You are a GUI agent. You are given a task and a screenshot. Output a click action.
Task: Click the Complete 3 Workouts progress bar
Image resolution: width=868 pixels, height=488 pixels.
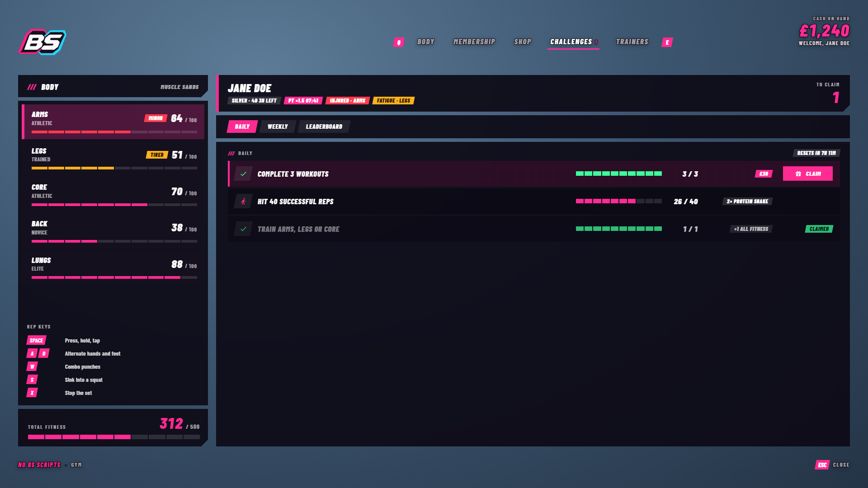(619, 174)
